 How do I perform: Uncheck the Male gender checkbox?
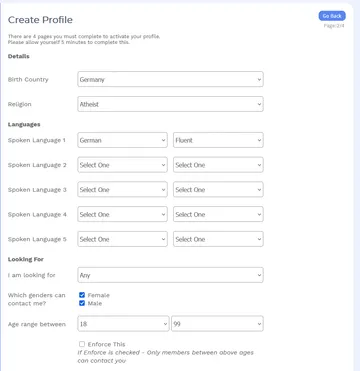(x=82, y=303)
